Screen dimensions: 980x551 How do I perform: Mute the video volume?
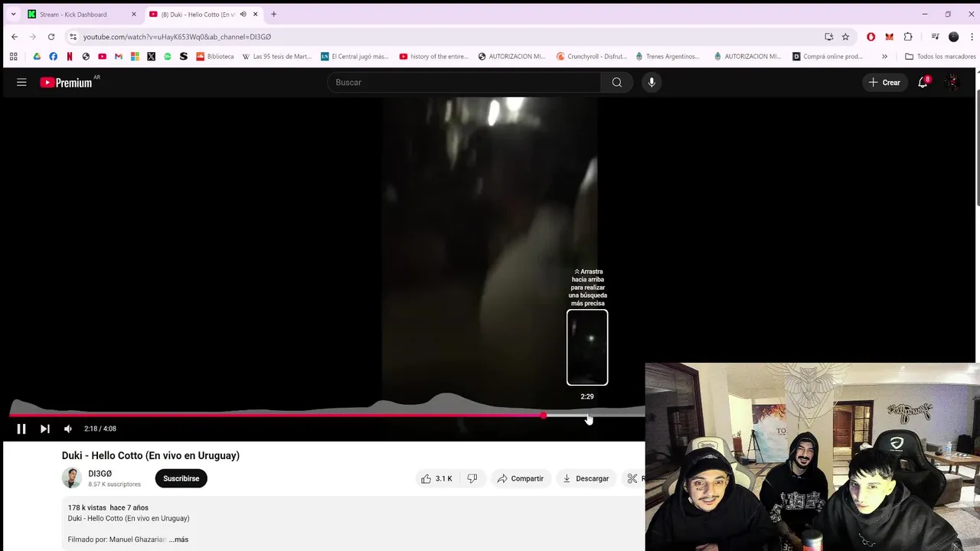tap(68, 429)
